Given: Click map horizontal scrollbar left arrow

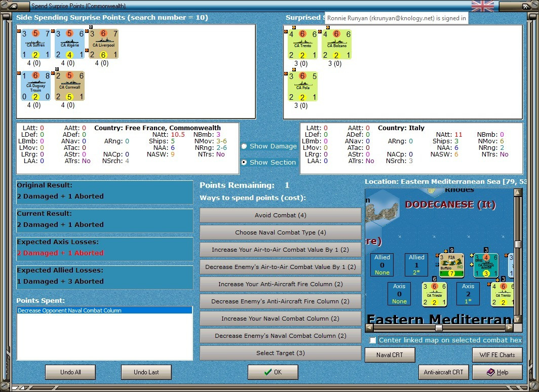Looking at the screenshot, I should pos(369,327).
